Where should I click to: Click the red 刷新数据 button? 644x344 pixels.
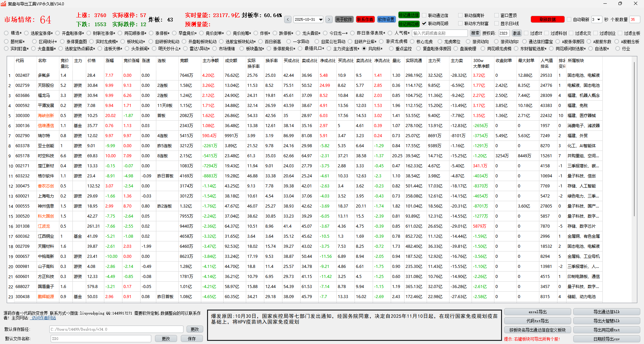click(547, 19)
